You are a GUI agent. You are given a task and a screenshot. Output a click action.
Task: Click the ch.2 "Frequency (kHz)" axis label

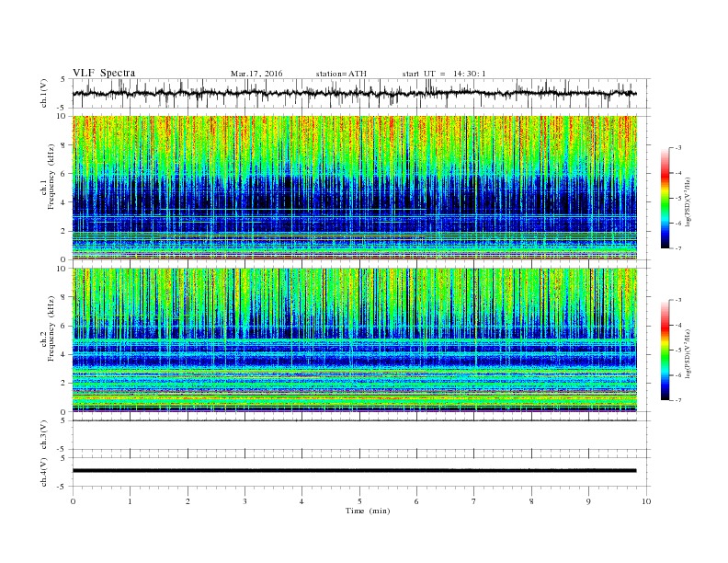point(51,327)
